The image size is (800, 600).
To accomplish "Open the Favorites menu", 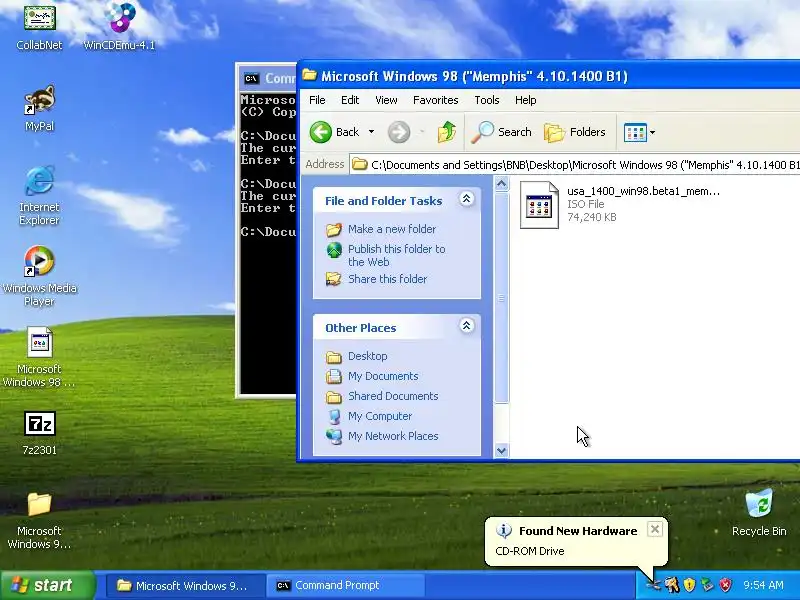I will click(435, 100).
